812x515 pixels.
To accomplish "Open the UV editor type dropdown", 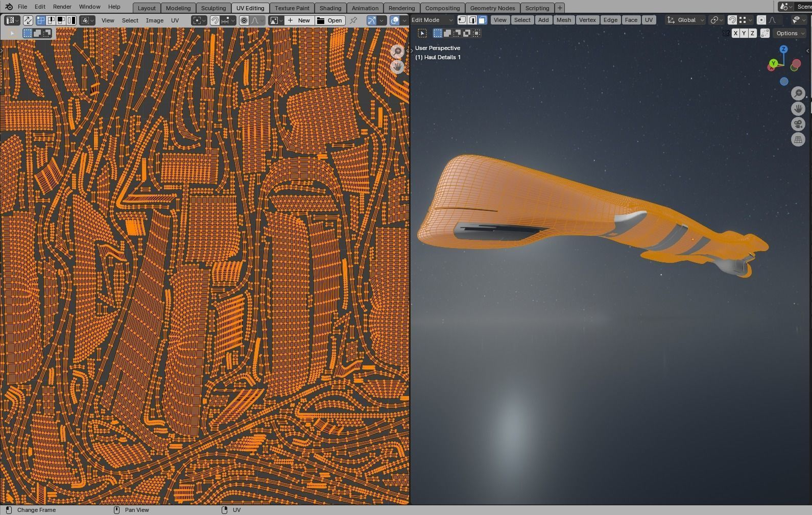I will [12, 20].
